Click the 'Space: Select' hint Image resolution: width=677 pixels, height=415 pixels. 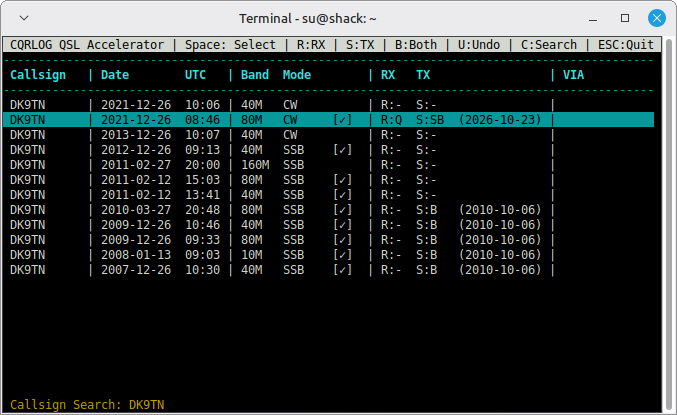230,45
